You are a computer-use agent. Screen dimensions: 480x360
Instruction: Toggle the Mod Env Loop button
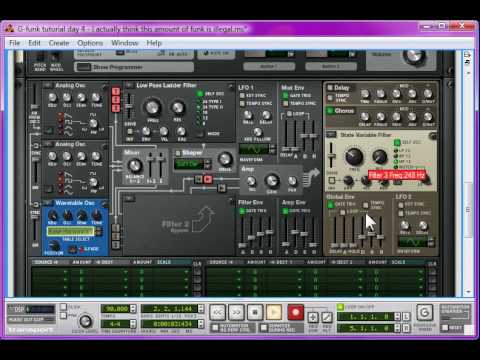tap(289, 114)
